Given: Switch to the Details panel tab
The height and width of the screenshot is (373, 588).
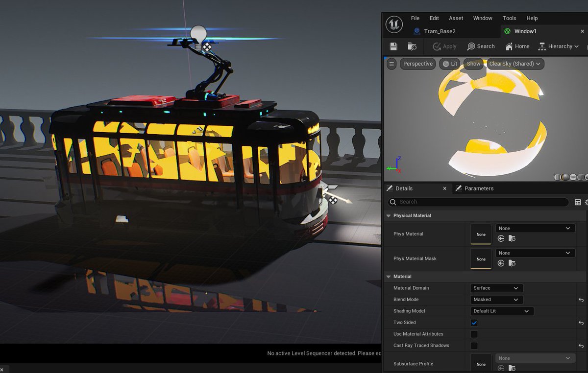Looking at the screenshot, I should pos(404,188).
